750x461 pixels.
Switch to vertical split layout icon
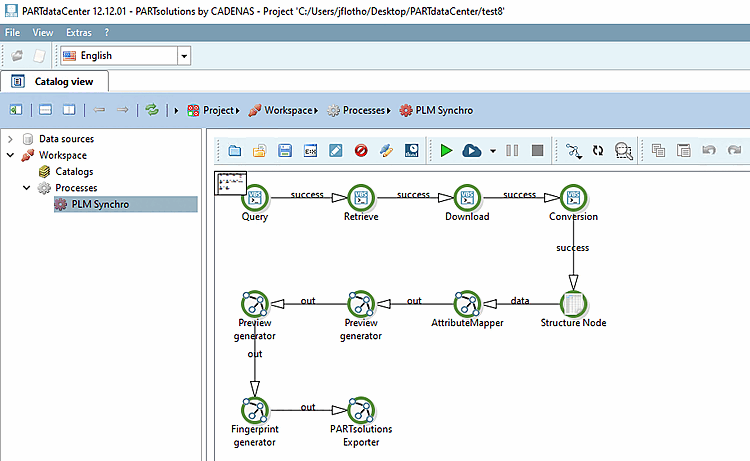coord(69,110)
